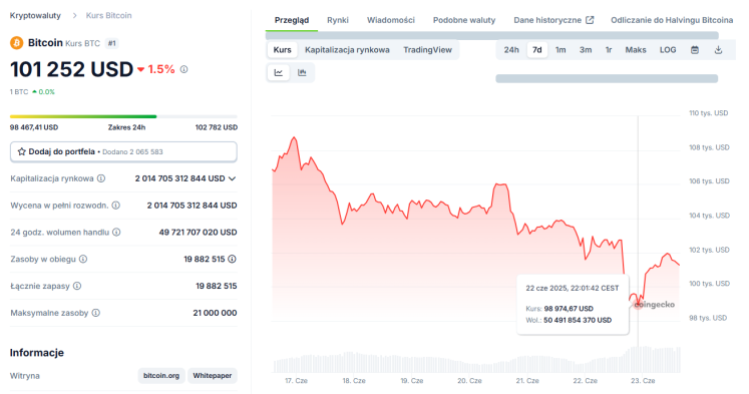Click star icon in Dodaj do portfela

(x=21, y=152)
